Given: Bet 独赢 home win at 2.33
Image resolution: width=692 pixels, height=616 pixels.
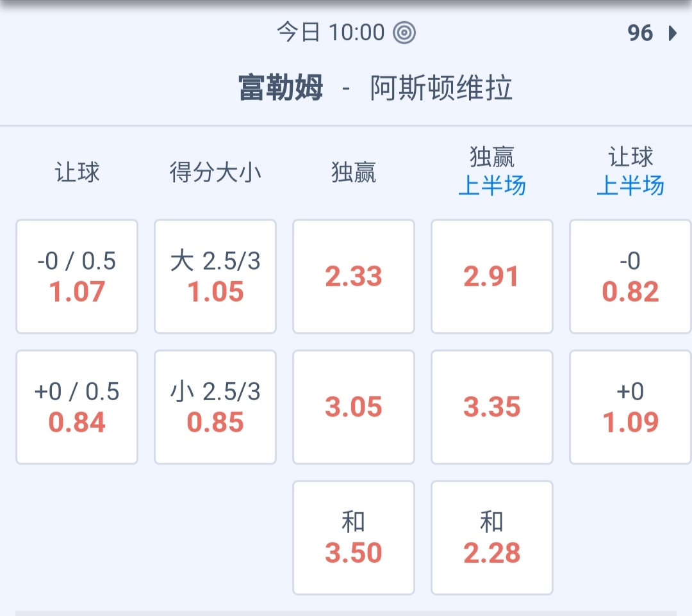Looking at the screenshot, I should (354, 277).
